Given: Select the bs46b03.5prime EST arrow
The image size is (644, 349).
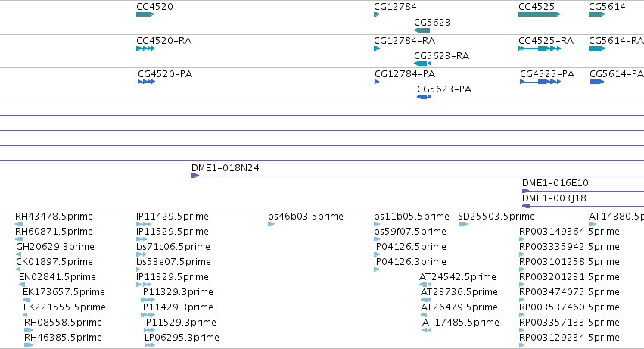Looking at the screenshot, I should [x=271, y=224].
